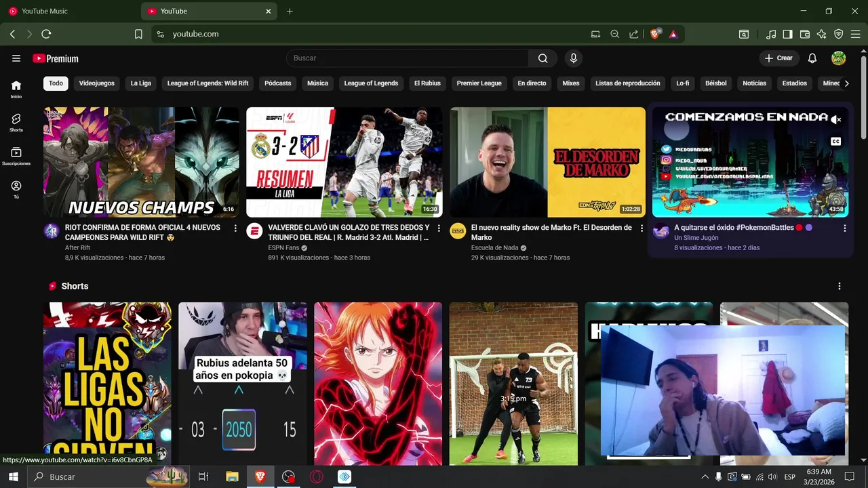Open the Shorts shelf three-dot menu
Image resolution: width=868 pixels, height=488 pixels.
840,286
